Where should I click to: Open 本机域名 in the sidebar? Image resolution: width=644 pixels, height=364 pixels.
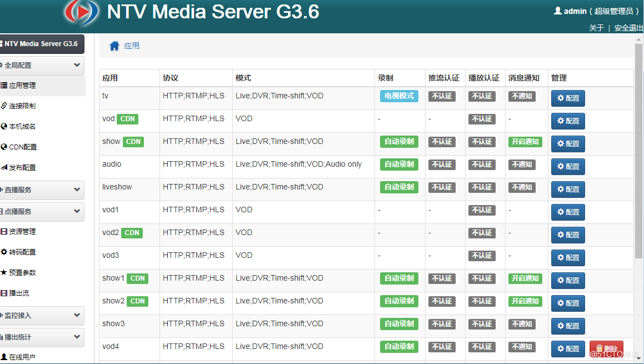(22, 126)
